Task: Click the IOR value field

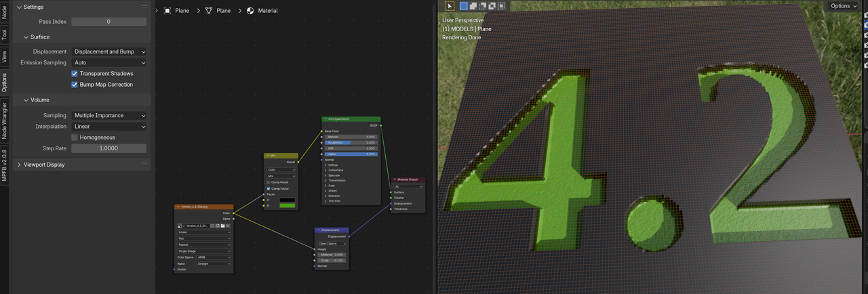Action: (x=351, y=148)
